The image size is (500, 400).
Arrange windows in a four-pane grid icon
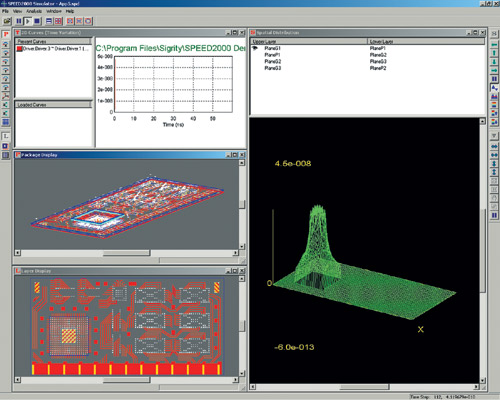(x=58, y=21)
